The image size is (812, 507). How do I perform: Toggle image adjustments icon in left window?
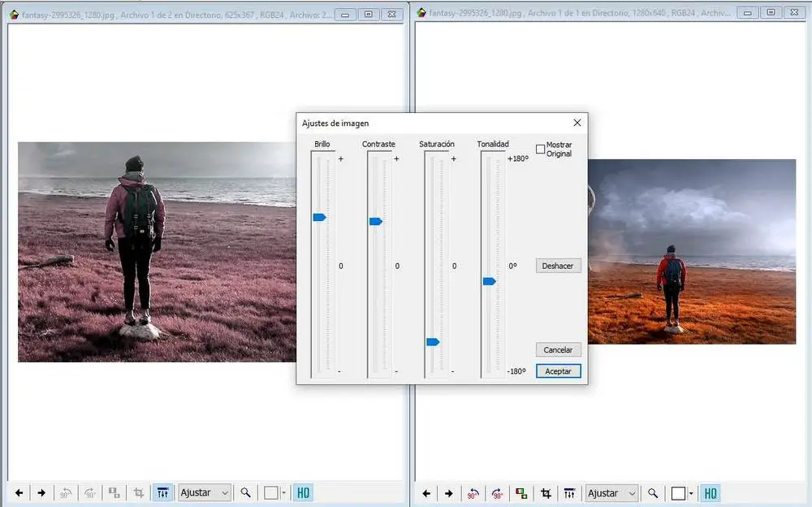162,492
